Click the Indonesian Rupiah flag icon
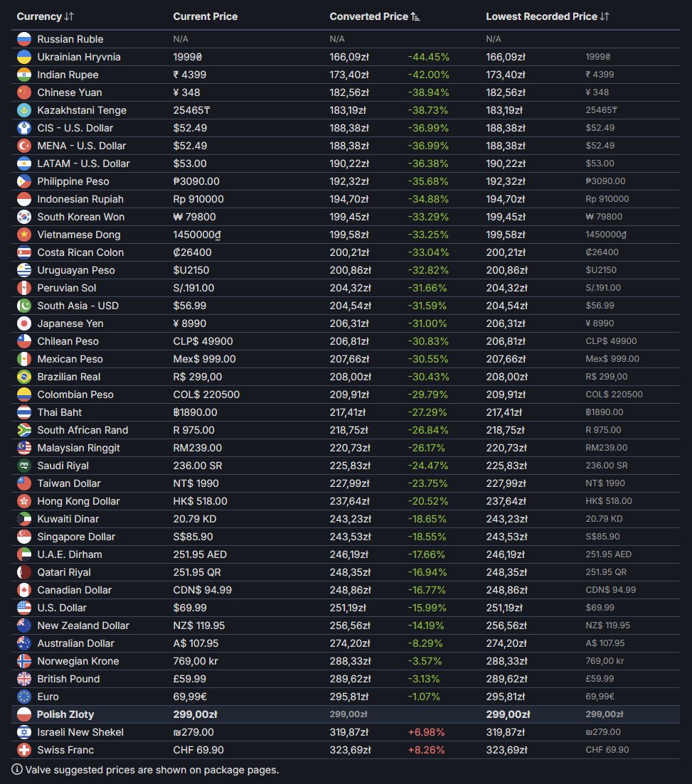This screenshot has width=692, height=784. click(x=24, y=199)
